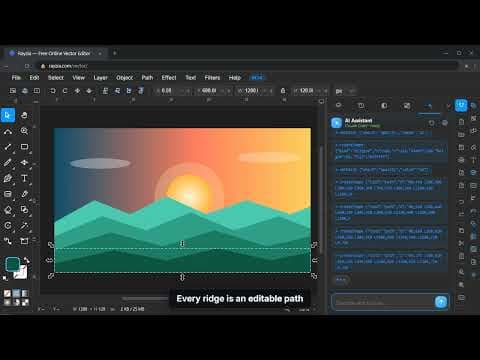Open the Text menu

tap(191, 78)
